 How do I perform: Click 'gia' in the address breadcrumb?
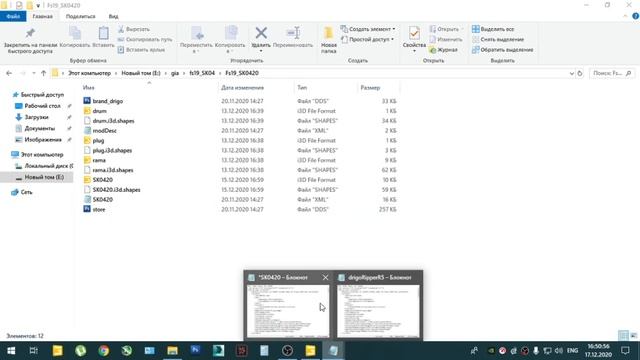point(175,73)
